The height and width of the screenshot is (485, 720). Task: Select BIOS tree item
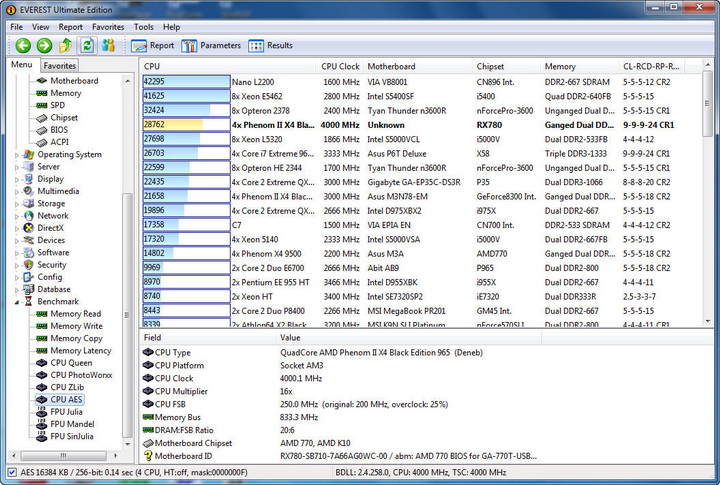[x=59, y=130]
